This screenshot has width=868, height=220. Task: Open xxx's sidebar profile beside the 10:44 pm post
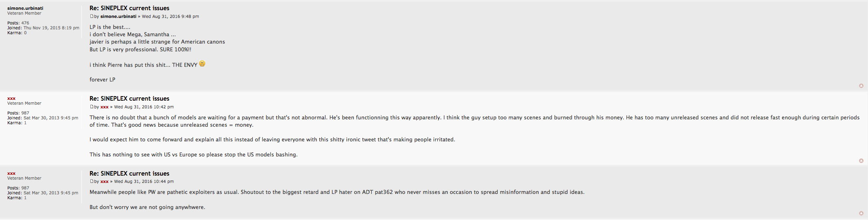click(x=11, y=174)
